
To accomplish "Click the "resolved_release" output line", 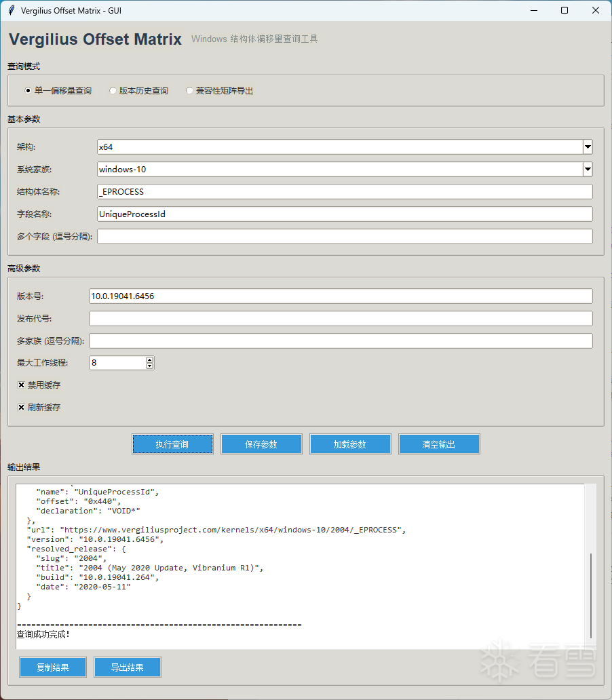I will pos(76,549).
